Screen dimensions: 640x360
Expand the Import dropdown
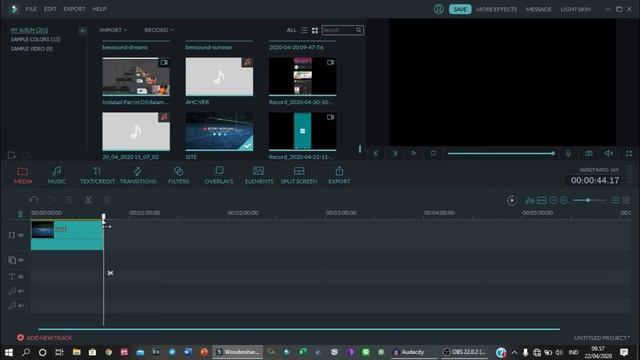click(113, 30)
